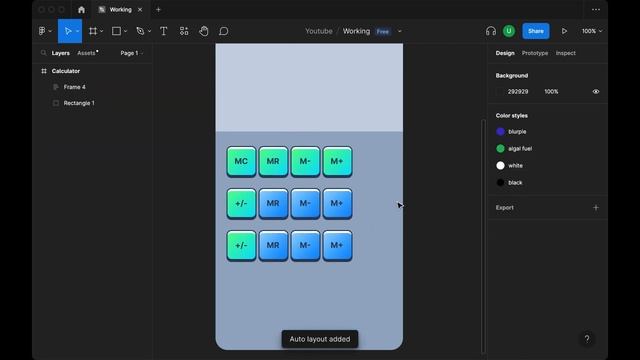Start audio conversation with headphones icon
The image size is (640, 360).
pos(491,31)
